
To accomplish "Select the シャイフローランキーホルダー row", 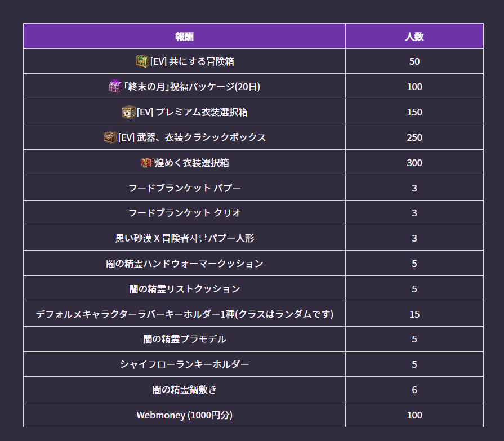I will pyautogui.click(x=253, y=364).
